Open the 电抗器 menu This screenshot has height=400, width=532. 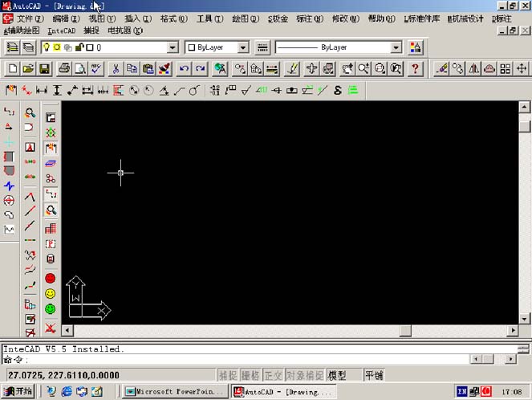(x=125, y=31)
